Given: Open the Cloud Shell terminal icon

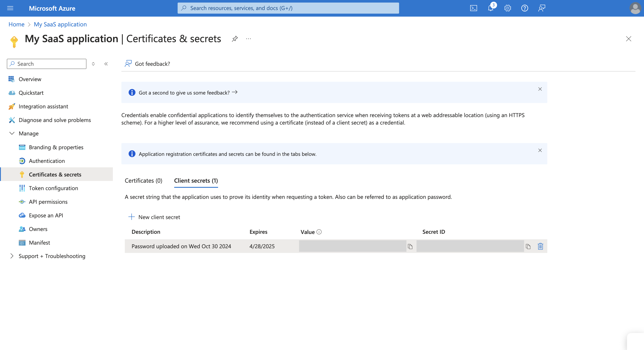Looking at the screenshot, I should click(x=473, y=8).
